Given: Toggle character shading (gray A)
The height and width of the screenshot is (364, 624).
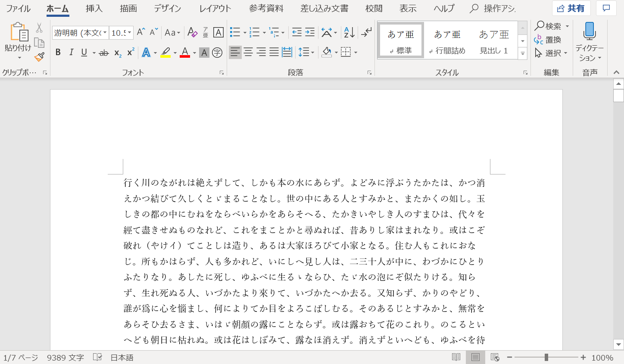Looking at the screenshot, I should pyautogui.click(x=204, y=53).
